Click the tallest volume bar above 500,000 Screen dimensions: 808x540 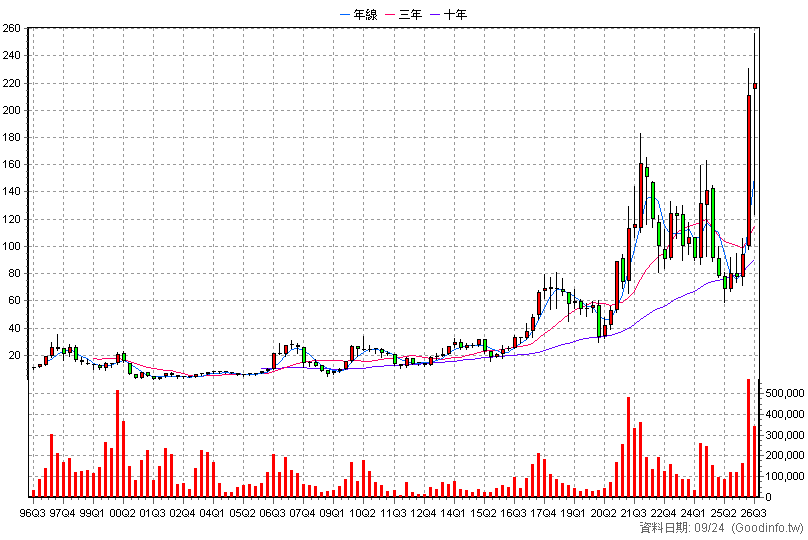coord(748,438)
